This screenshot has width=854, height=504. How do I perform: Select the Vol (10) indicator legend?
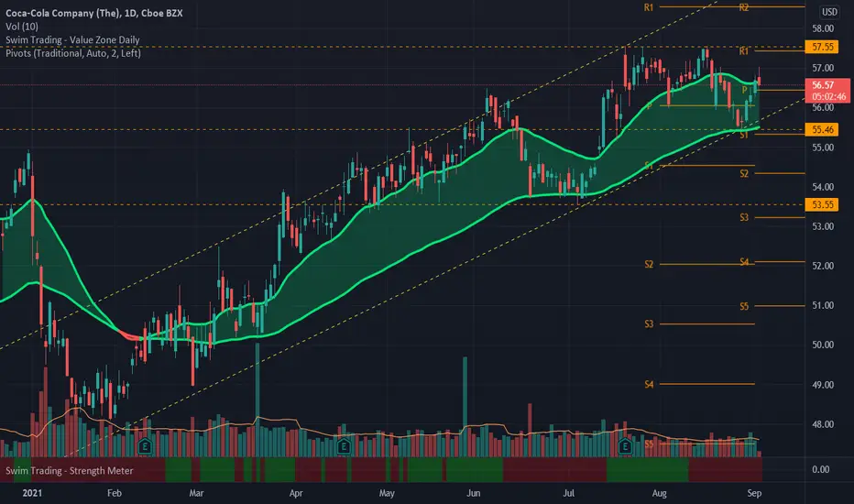[22, 27]
